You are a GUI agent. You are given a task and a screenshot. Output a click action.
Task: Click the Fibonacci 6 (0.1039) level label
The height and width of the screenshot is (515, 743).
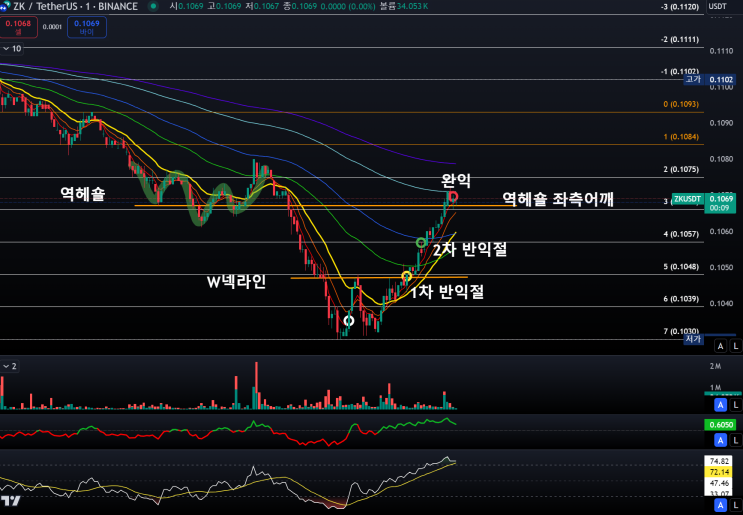pos(681,298)
